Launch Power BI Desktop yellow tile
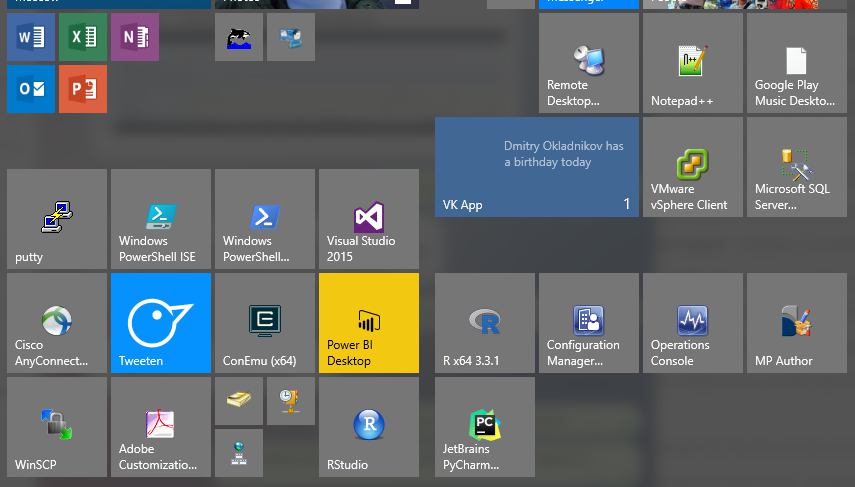The width and height of the screenshot is (855, 487). tap(369, 323)
